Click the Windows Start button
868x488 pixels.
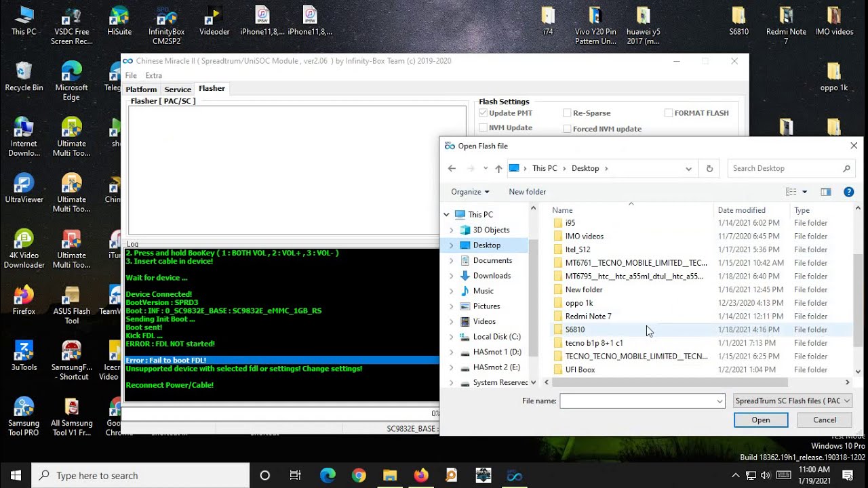click(x=16, y=475)
